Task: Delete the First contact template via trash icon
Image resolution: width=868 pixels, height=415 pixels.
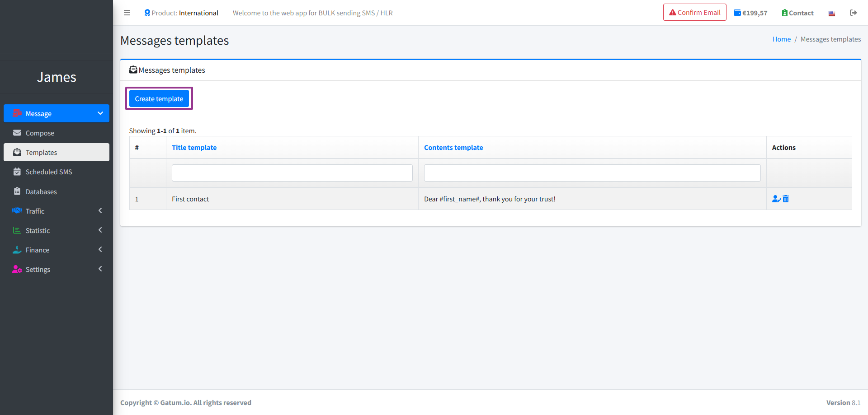Action: coord(786,199)
